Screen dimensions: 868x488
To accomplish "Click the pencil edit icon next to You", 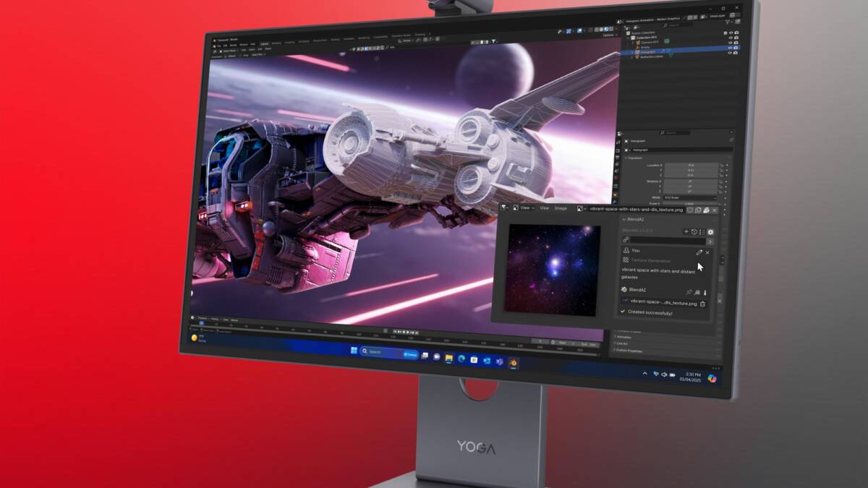I will (x=699, y=252).
